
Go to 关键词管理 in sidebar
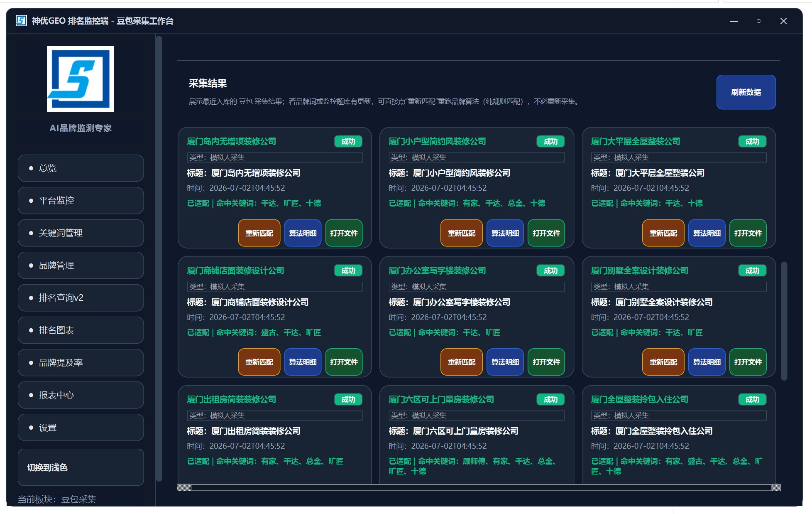pos(81,233)
